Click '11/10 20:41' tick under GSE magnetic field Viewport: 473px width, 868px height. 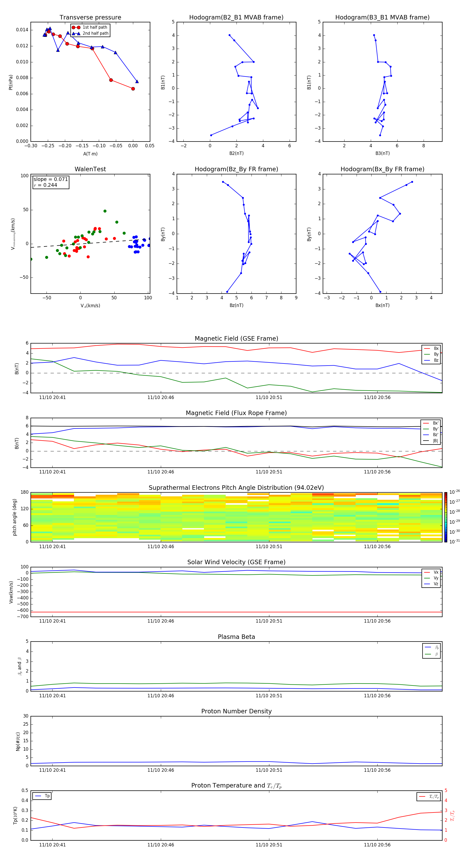52,397
